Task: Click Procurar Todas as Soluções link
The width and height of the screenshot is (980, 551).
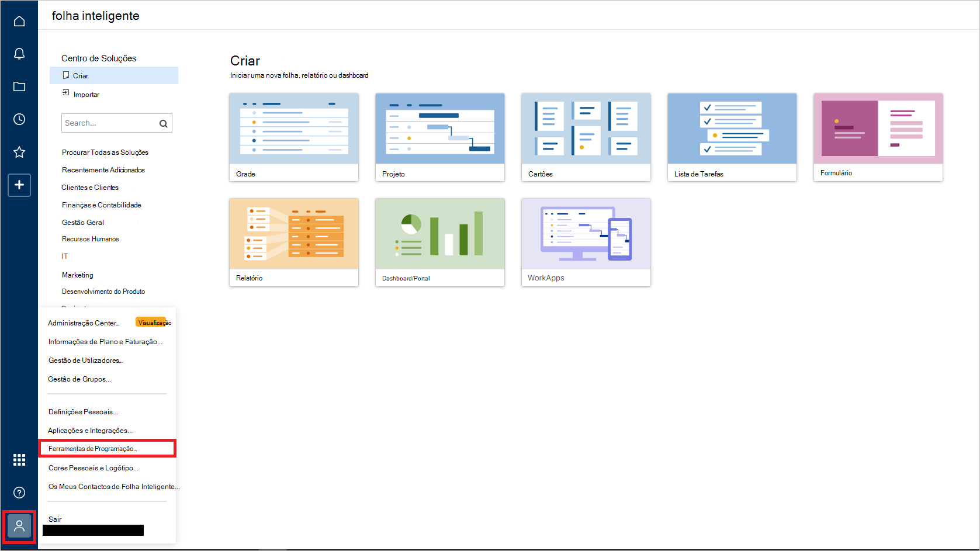Action: 105,152
